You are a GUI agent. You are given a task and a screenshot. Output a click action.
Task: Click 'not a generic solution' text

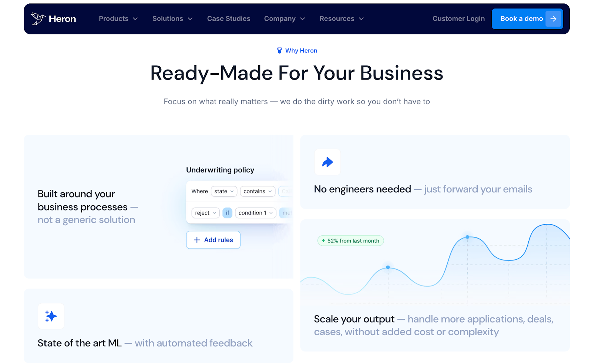[86, 220]
